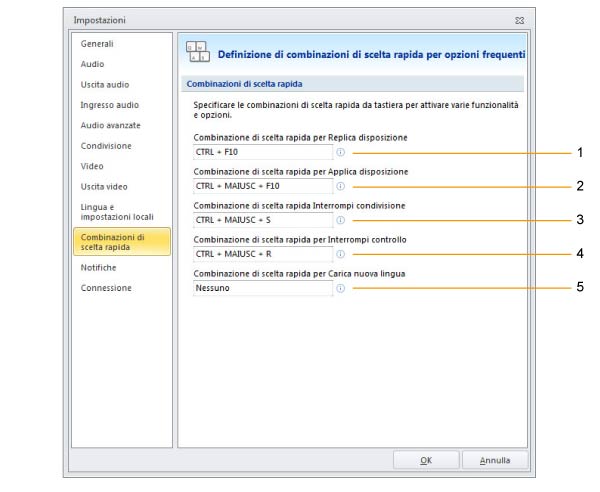The image size is (600, 492).
Task: Click label Combinazione Interrompi condivisione
Action: (299, 206)
